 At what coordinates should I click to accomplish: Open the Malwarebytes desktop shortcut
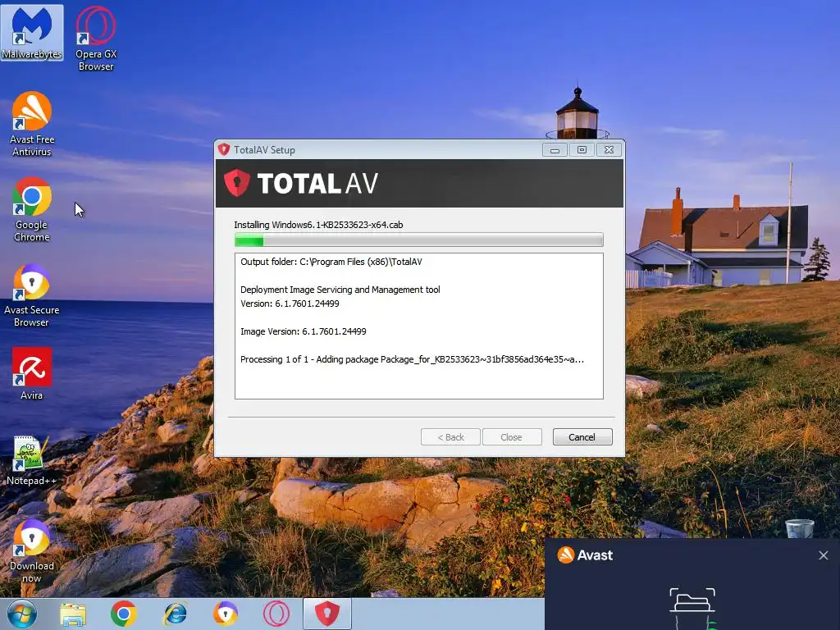click(x=32, y=32)
